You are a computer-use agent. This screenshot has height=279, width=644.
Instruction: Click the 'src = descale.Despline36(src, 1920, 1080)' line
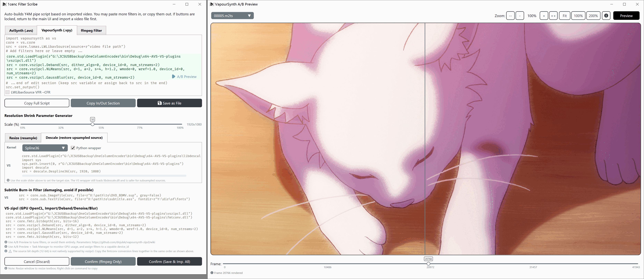pyautogui.click(x=61, y=171)
